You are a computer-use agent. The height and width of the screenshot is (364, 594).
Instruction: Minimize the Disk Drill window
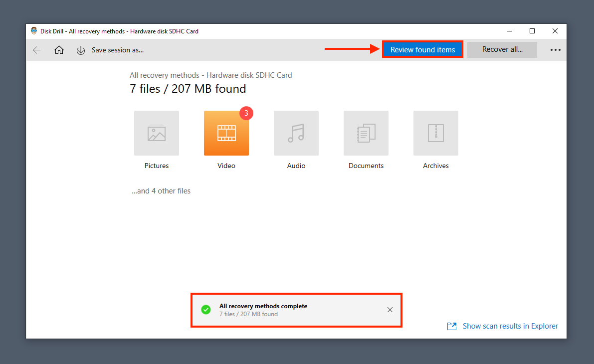(510, 31)
